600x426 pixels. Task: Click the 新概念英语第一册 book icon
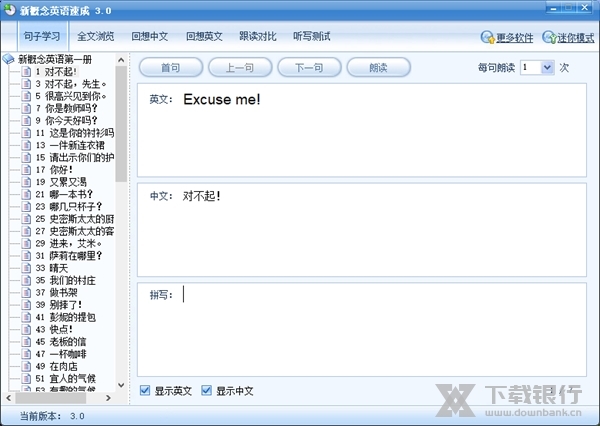point(8,59)
